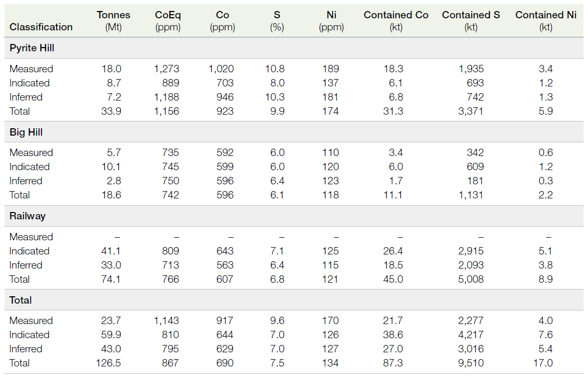Select the Railway section heading
The width and height of the screenshot is (588, 379).
pyautogui.click(x=27, y=216)
